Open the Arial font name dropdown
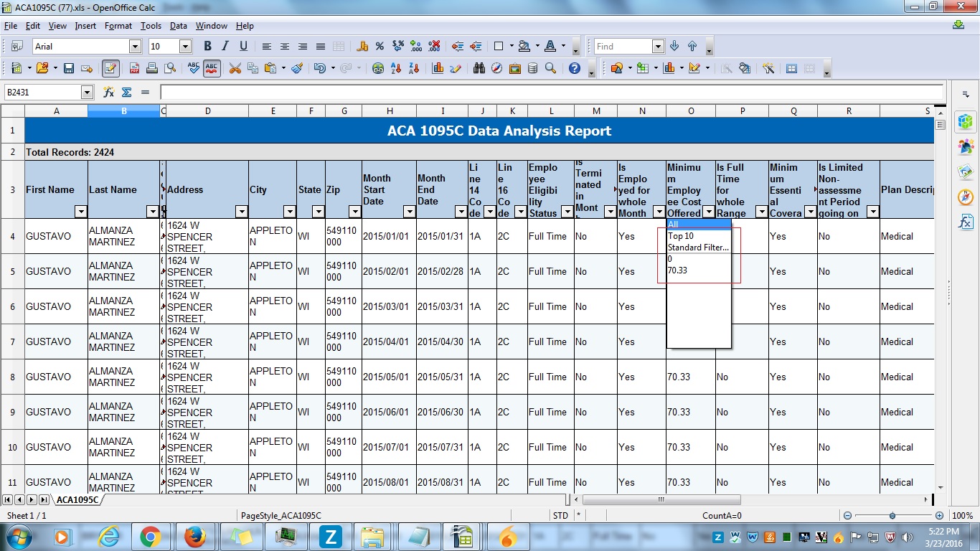The image size is (980, 551). coord(135,46)
